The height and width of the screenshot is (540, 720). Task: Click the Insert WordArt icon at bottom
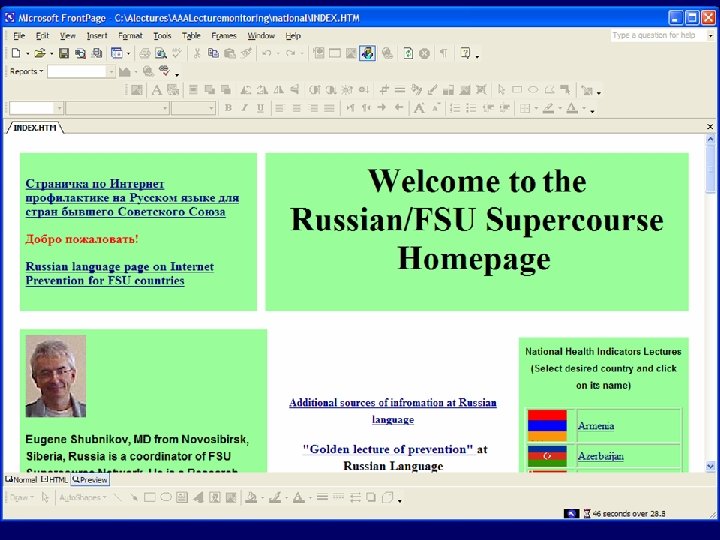198,497
